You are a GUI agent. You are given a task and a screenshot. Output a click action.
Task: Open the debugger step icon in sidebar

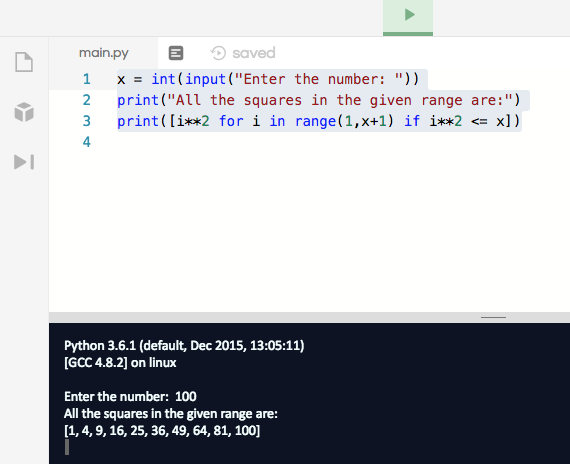click(x=24, y=162)
